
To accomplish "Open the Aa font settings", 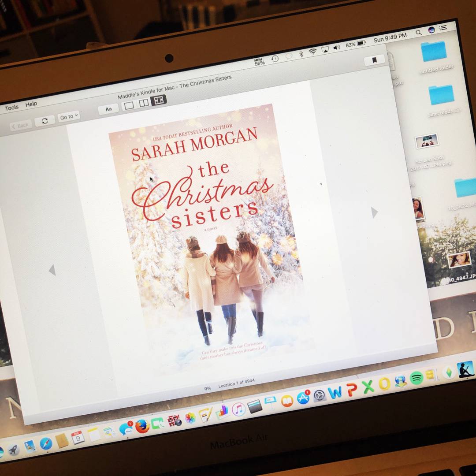I will (x=108, y=109).
